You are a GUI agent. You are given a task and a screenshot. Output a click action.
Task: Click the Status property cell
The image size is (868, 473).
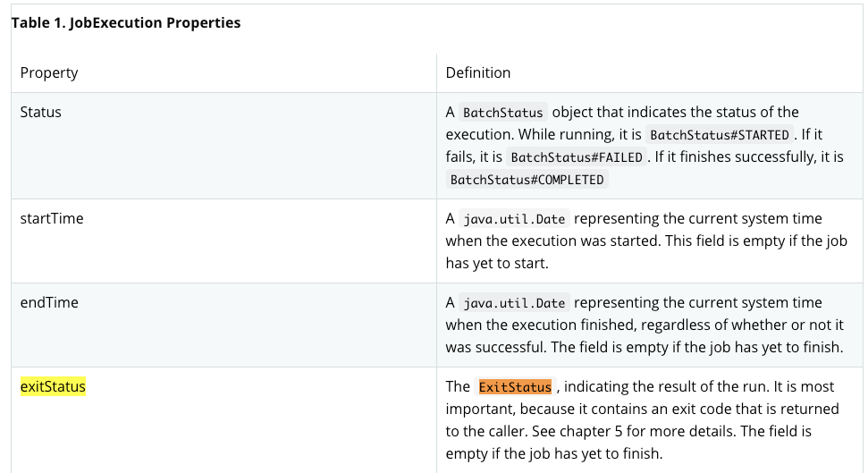[x=223, y=146]
